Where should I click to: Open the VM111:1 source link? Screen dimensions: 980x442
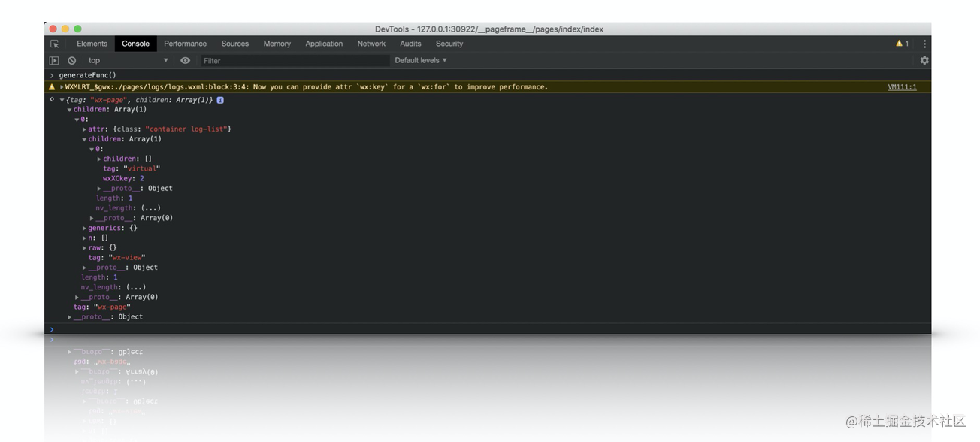(902, 87)
